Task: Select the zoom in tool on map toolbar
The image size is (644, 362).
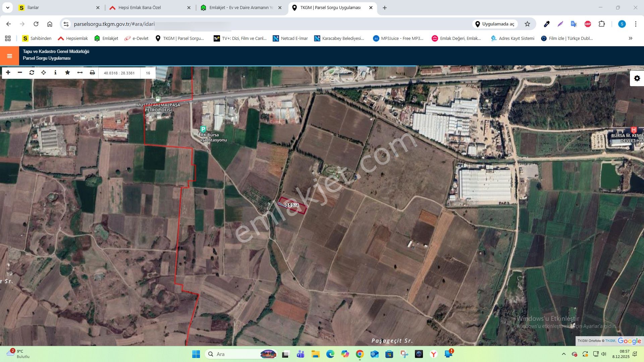Action: (8, 72)
